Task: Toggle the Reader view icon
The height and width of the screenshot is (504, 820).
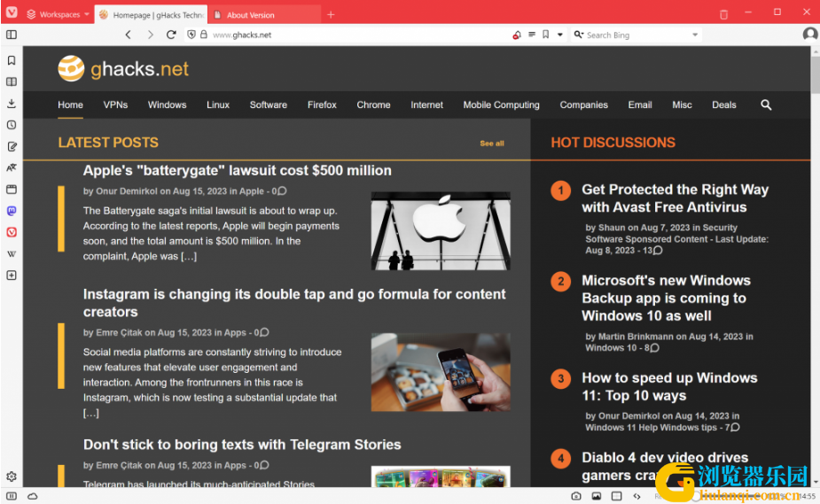Action: tap(532, 35)
